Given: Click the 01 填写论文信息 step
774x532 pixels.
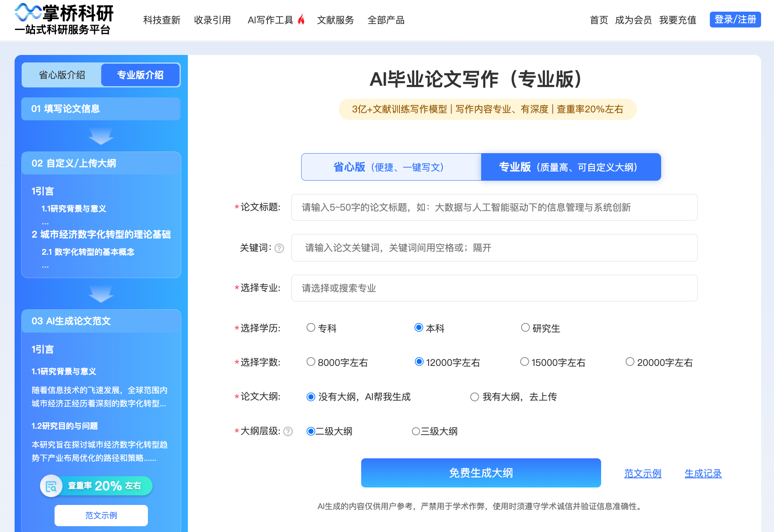Looking at the screenshot, I should (x=101, y=109).
